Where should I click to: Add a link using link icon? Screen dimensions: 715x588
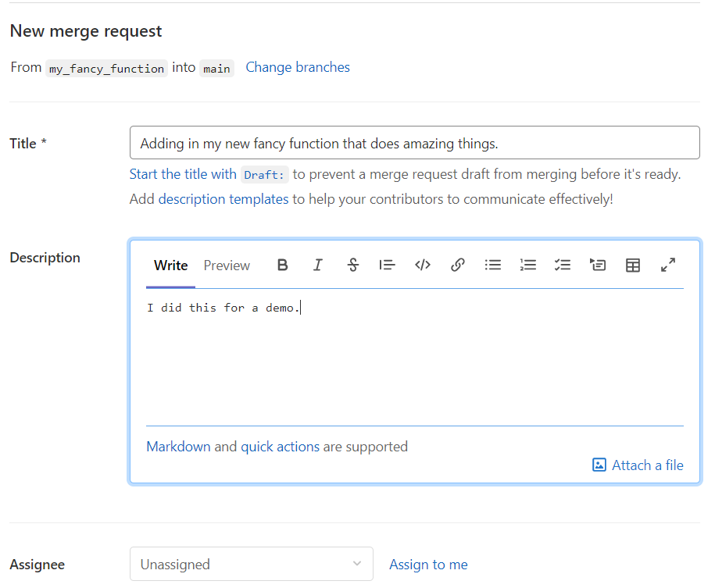coord(458,265)
